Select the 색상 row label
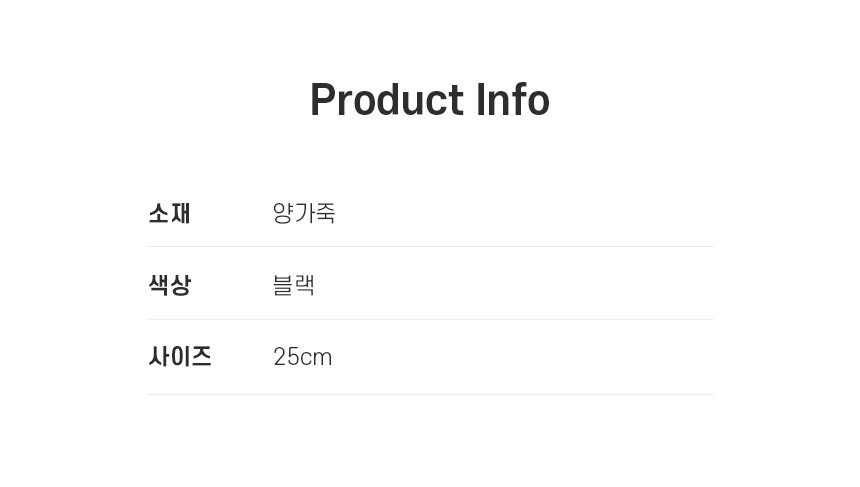 (169, 285)
